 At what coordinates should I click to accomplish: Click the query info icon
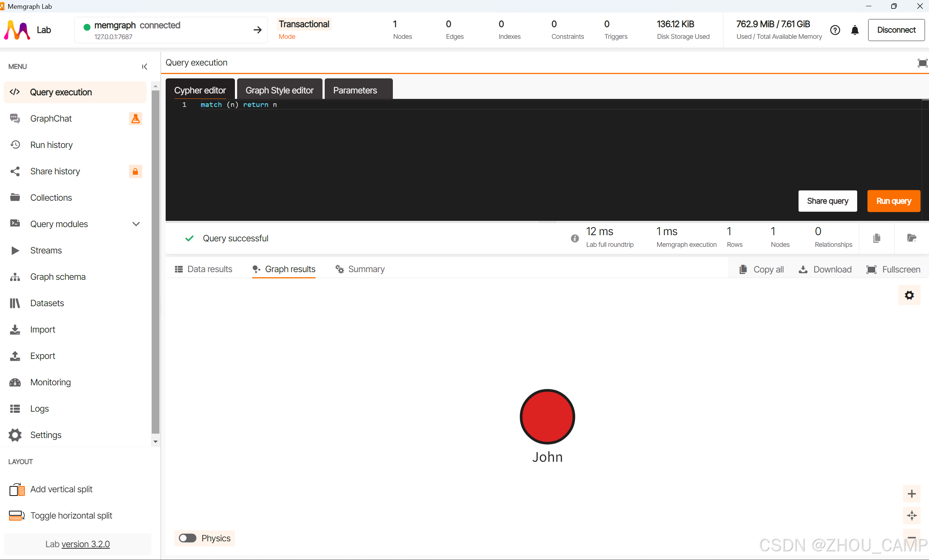click(574, 238)
